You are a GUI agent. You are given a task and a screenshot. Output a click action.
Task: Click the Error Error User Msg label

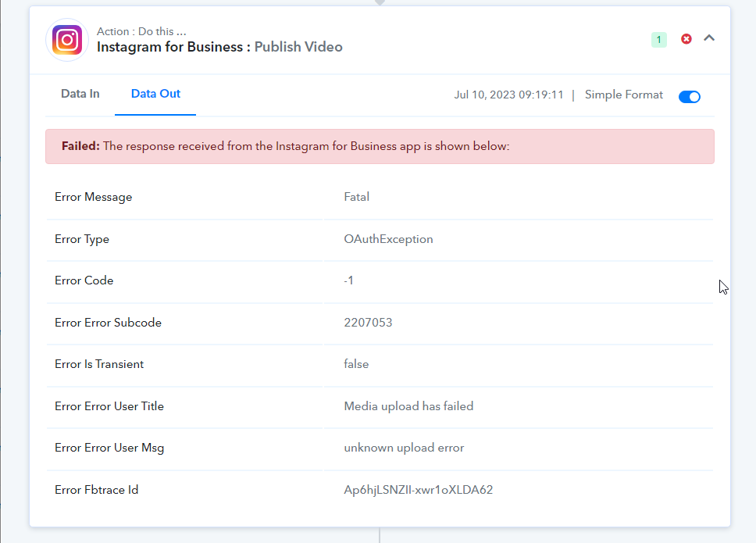tap(109, 448)
